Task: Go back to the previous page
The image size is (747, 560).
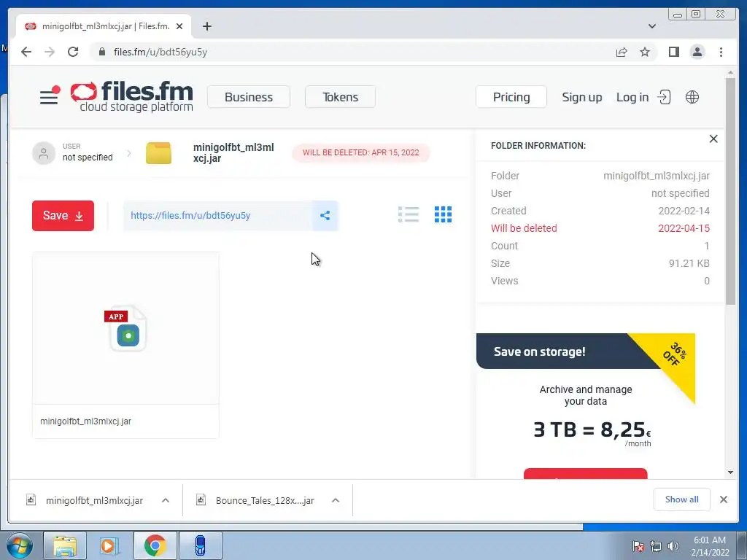Action: coord(26,52)
